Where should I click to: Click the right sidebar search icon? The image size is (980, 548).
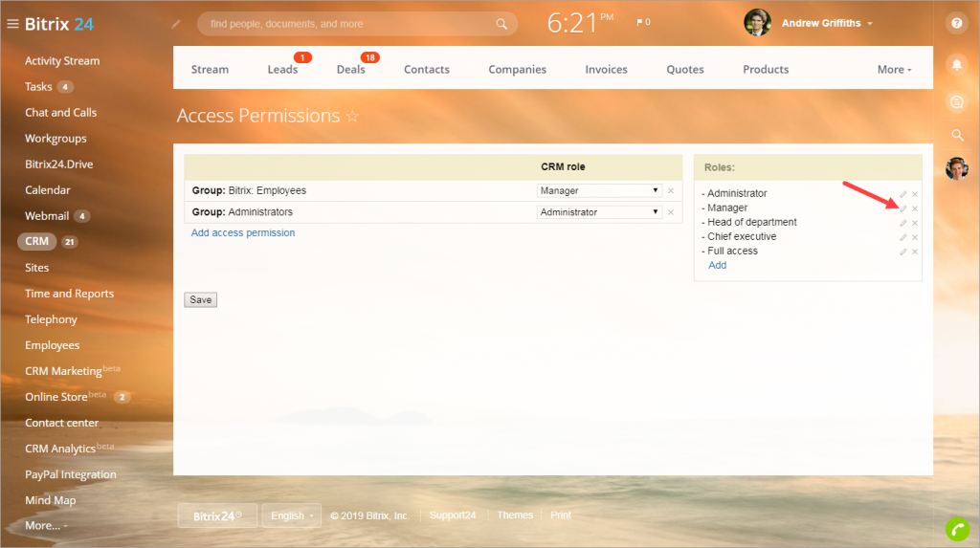point(957,135)
